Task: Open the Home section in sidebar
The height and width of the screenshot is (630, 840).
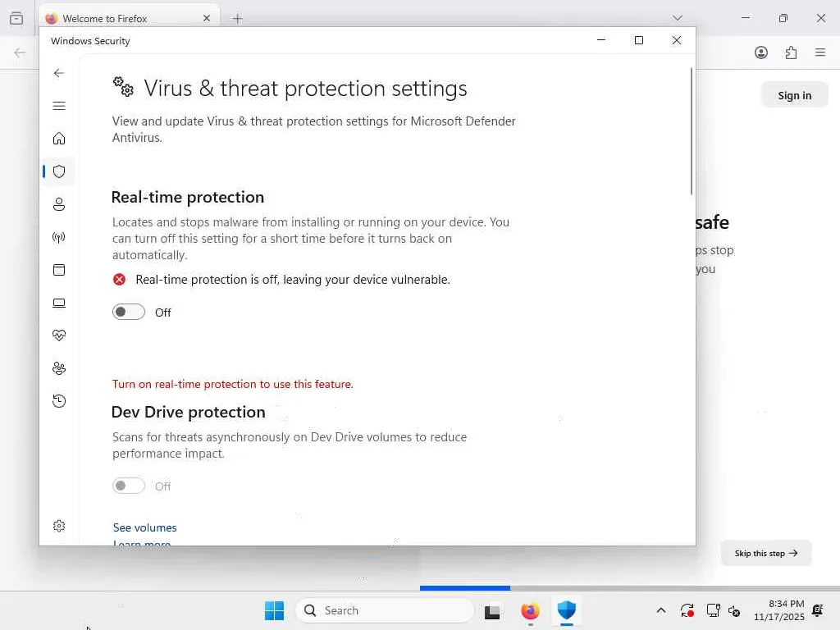Action: click(x=59, y=139)
